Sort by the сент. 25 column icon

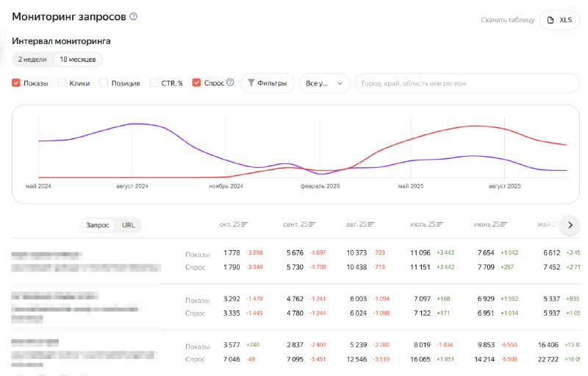(313, 224)
